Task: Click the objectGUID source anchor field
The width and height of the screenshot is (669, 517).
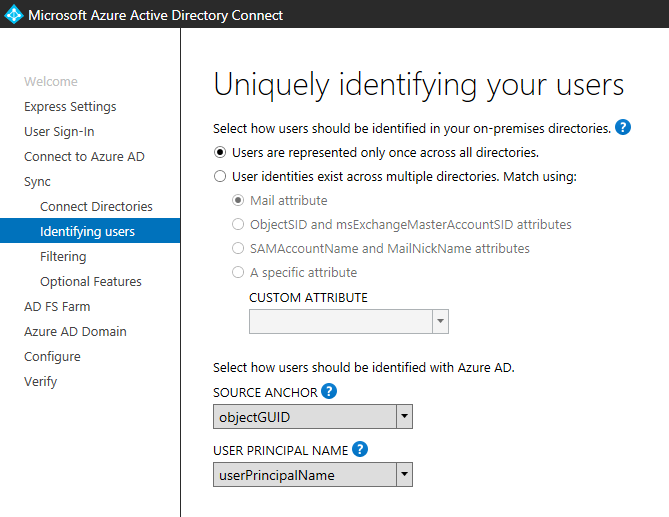Action: click(313, 416)
